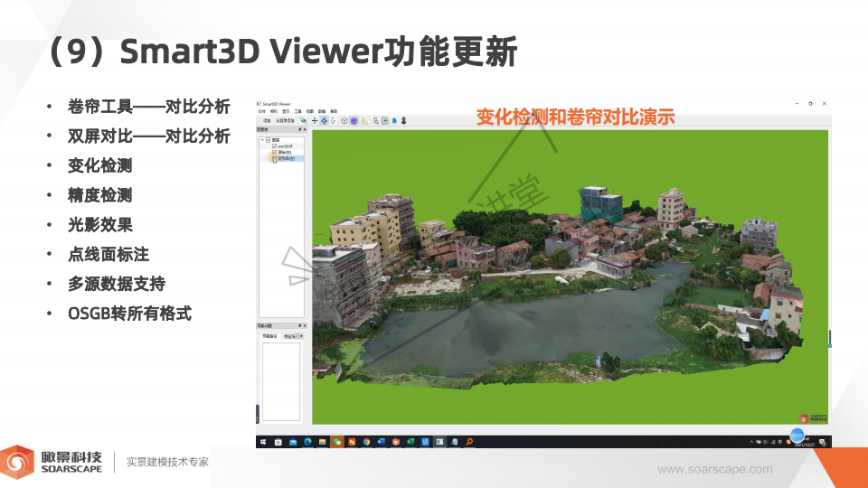
Task: Open Word from taskbar
Action: pos(381,442)
